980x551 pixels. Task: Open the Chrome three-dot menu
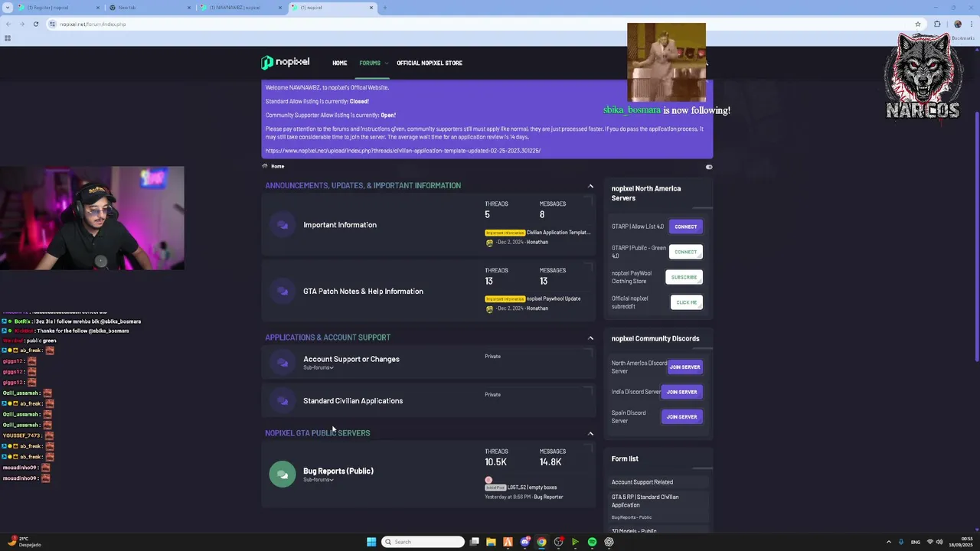[971, 24]
